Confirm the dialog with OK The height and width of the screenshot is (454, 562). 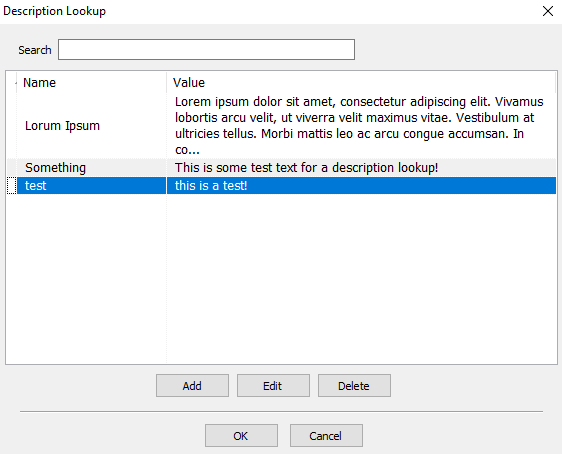[x=241, y=436]
